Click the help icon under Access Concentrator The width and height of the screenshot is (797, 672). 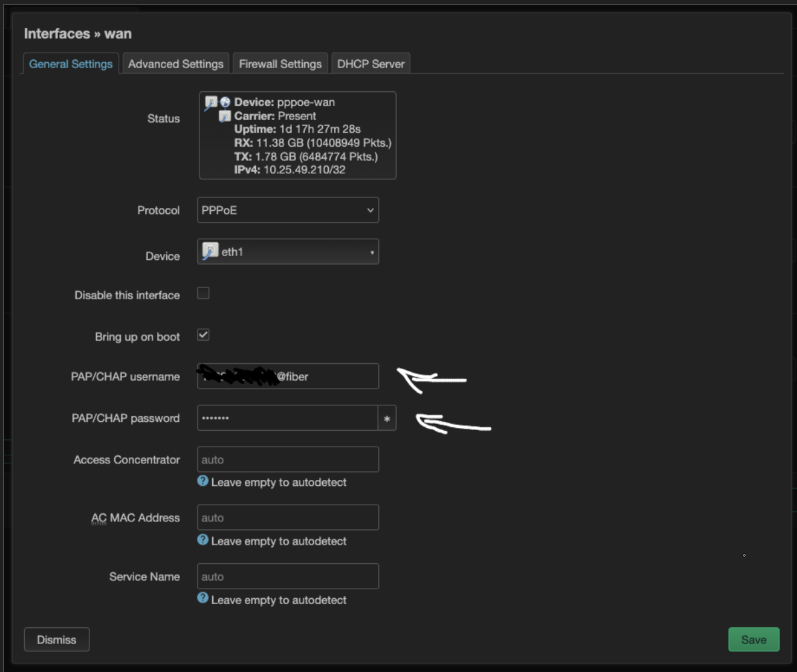click(203, 481)
